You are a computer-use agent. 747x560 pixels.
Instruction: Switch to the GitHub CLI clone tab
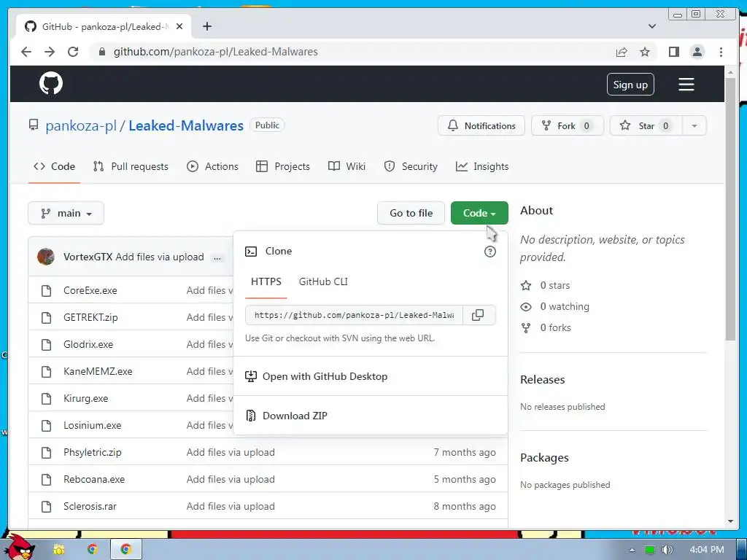click(x=323, y=281)
